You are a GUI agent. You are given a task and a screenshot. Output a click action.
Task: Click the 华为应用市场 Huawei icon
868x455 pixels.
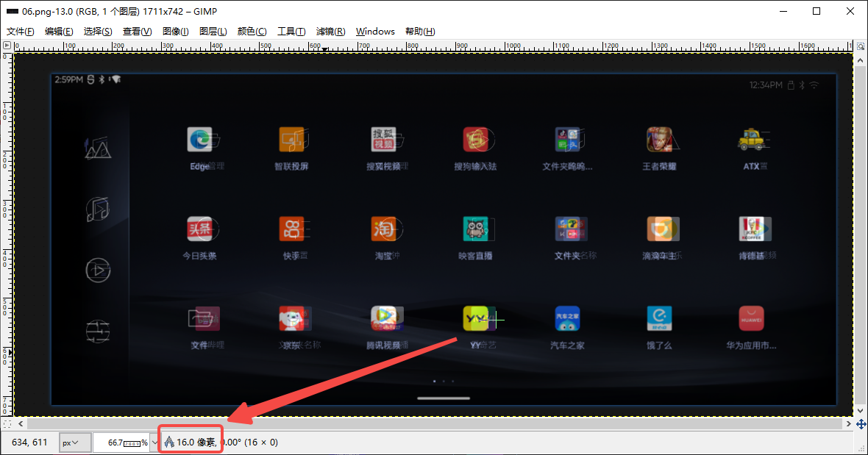pos(751,318)
